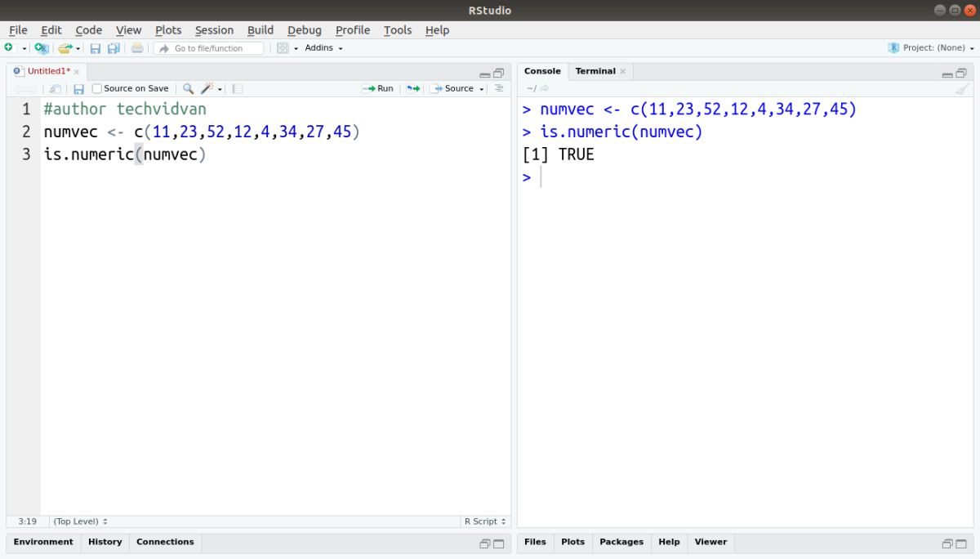Create a new project icon
The width and height of the screenshot is (980, 559).
(x=41, y=48)
